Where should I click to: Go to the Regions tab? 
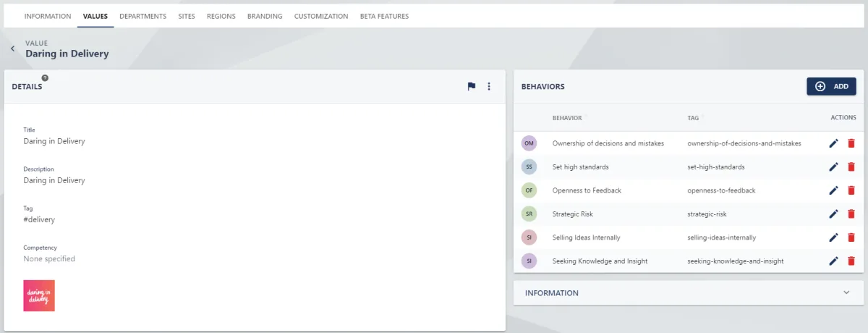[221, 16]
